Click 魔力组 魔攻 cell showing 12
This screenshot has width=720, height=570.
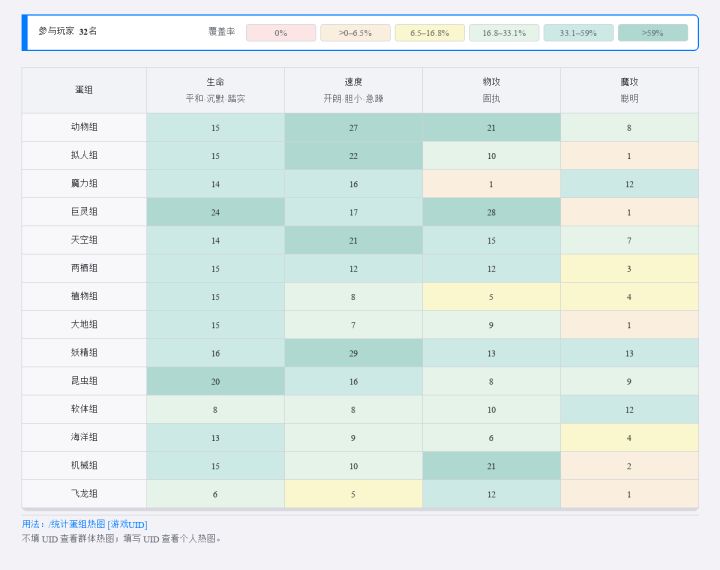[x=629, y=184]
